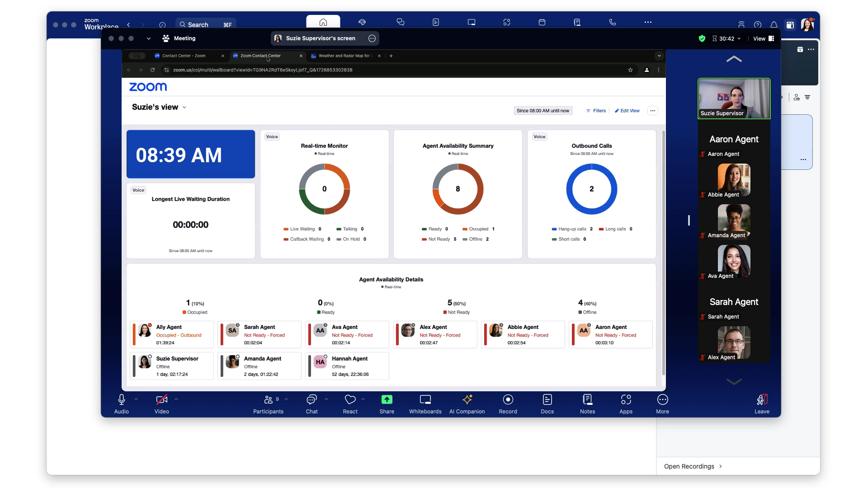Open Team Chat icon in Zoom Workplace bar
Viewport: 868px width, 488px height.
401,22
